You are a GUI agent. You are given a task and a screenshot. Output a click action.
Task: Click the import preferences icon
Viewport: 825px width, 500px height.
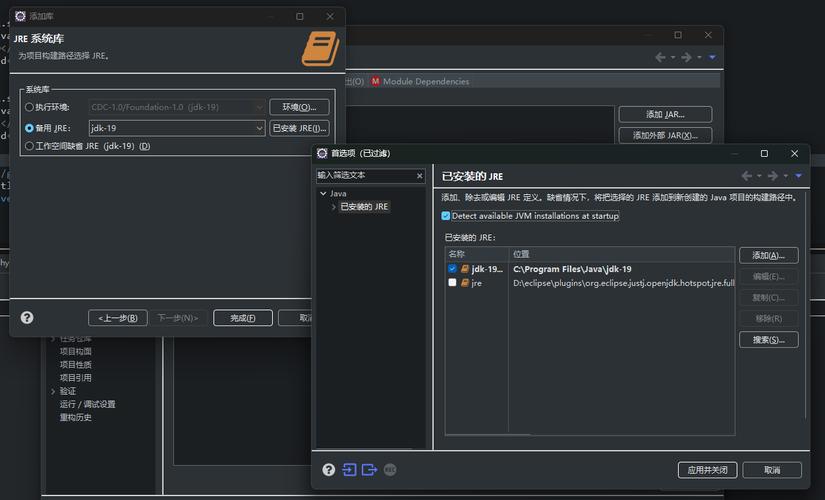tap(349, 470)
